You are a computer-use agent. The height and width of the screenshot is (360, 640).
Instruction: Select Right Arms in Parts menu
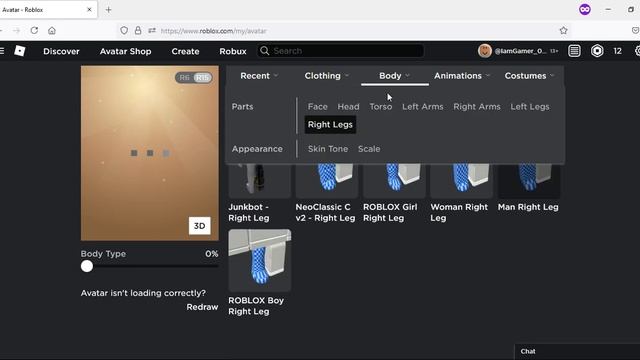click(477, 107)
